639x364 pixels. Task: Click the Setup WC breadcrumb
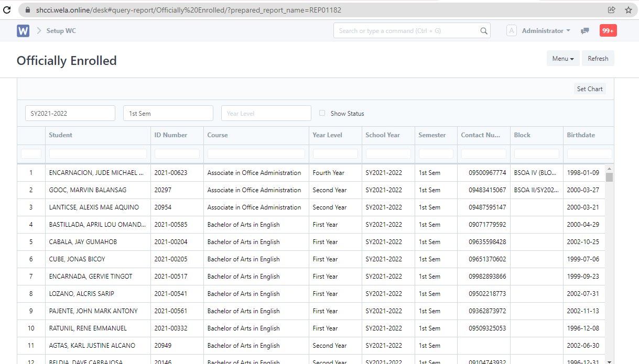(x=61, y=31)
